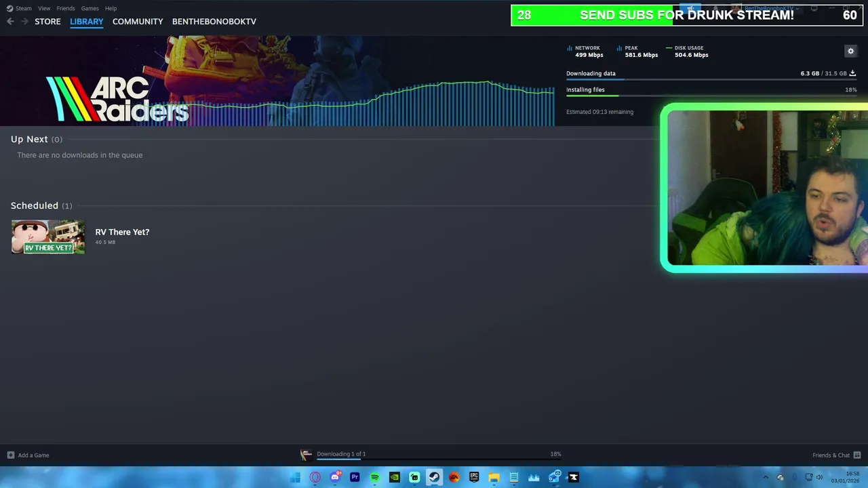Viewport: 868px width, 488px height.
Task: Click the volume icon in the system tray
Action: click(x=819, y=477)
